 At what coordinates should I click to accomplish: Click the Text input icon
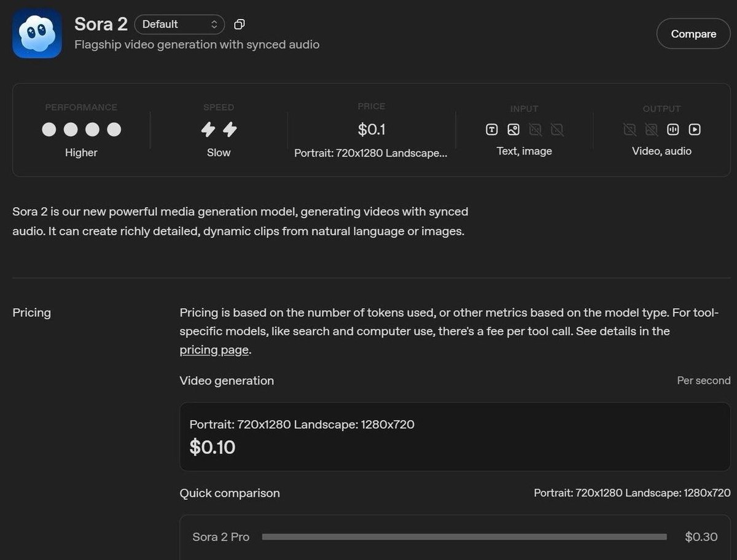(491, 130)
